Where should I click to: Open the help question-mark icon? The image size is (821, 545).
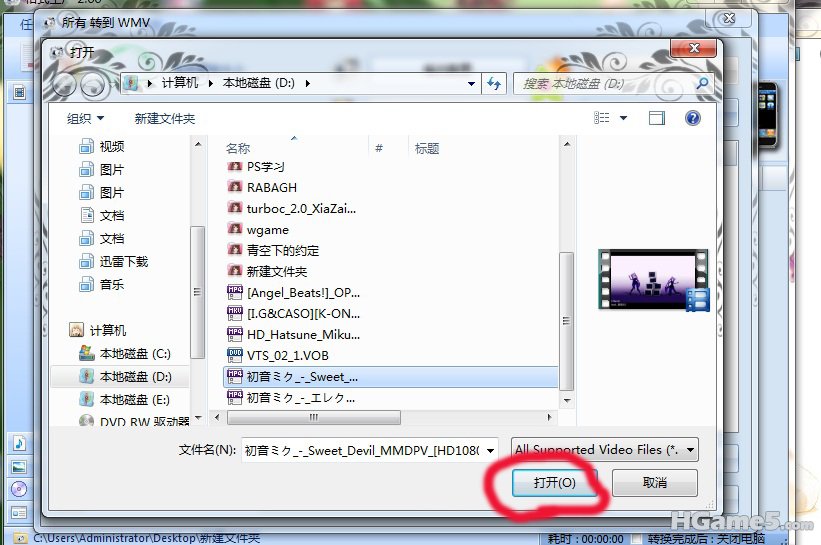[691, 118]
